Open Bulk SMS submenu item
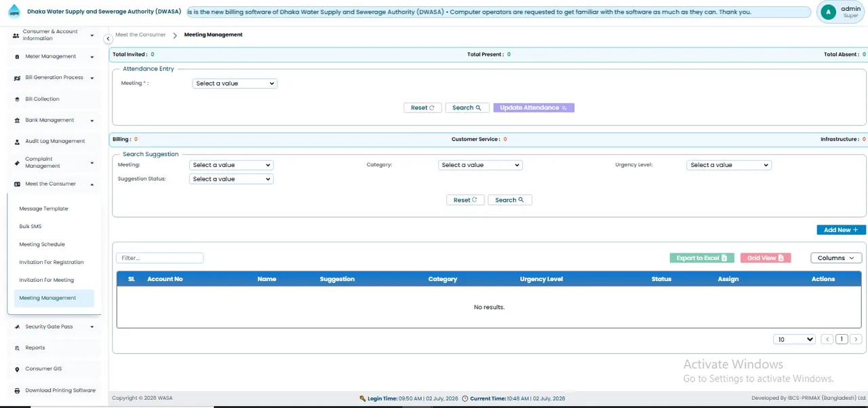868x408 pixels. click(31, 227)
